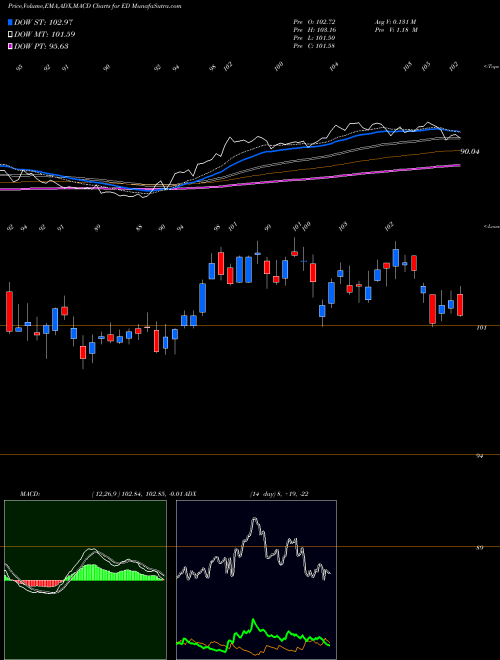Click the 89 price axis label

pyautogui.click(x=479, y=548)
